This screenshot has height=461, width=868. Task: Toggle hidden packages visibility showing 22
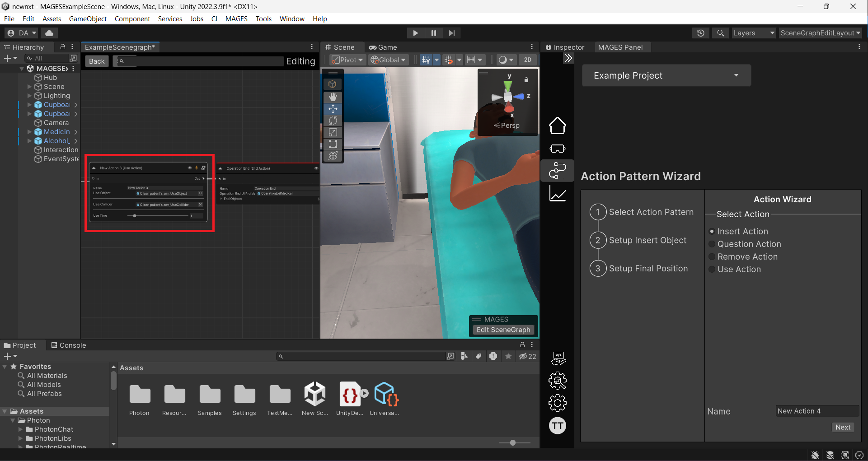pyautogui.click(x=527, y=356)
